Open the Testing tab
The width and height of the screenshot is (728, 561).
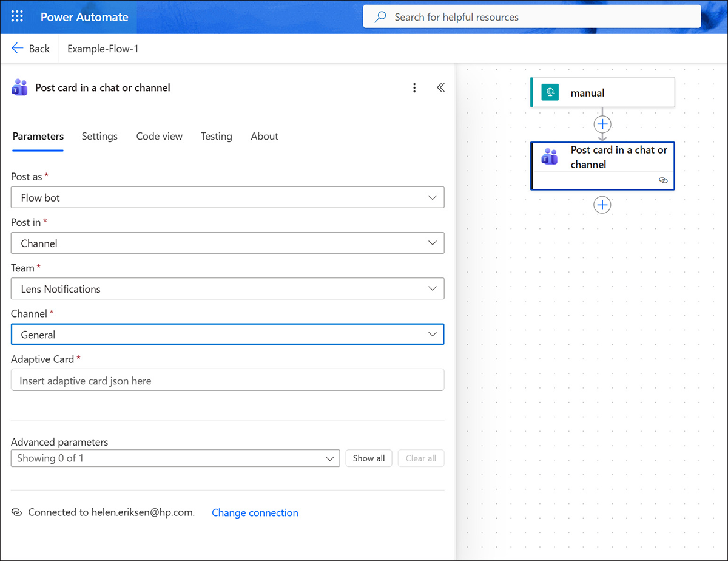click(216, 136)
